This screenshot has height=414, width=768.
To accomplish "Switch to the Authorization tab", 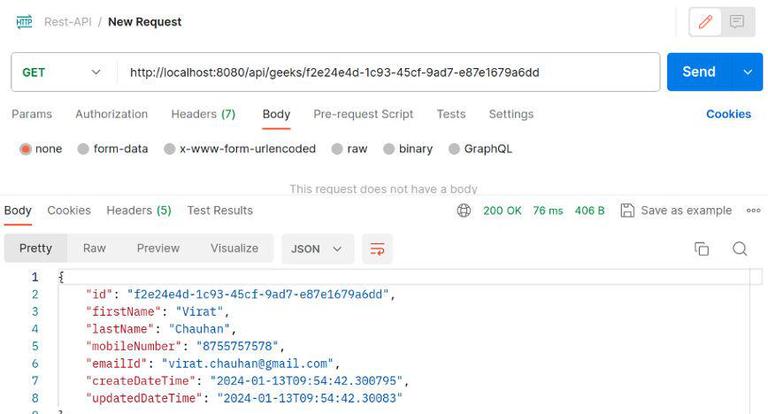I will click(x=111, y=114).
